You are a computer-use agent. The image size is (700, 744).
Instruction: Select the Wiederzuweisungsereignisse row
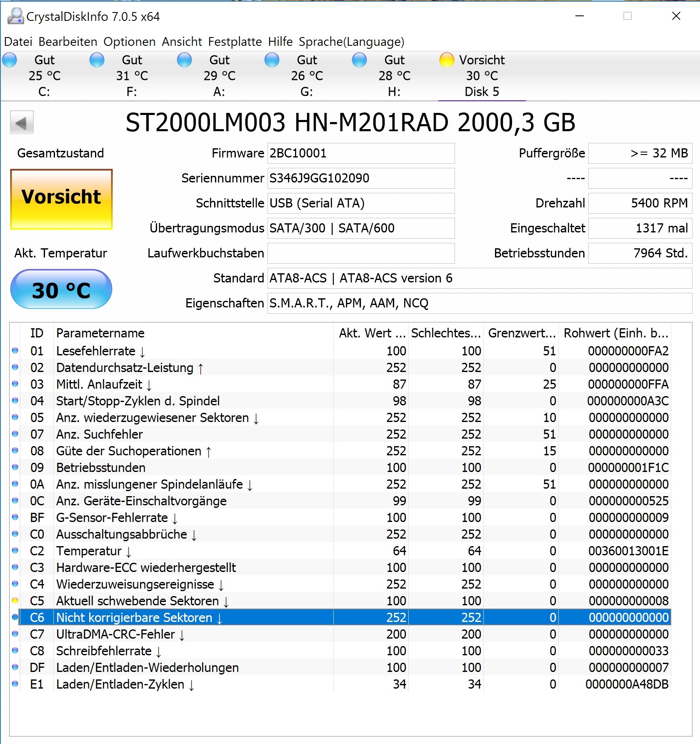pyautogui.click(x=340, y=584)
